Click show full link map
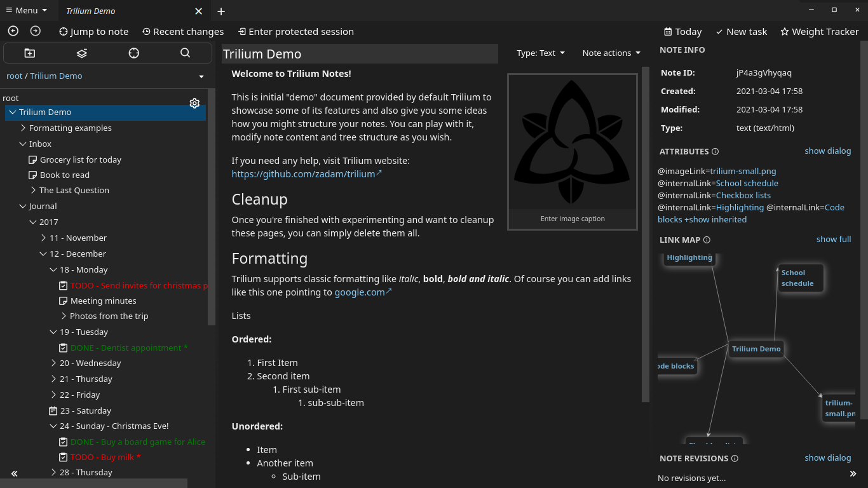 (x=834, y=239)
